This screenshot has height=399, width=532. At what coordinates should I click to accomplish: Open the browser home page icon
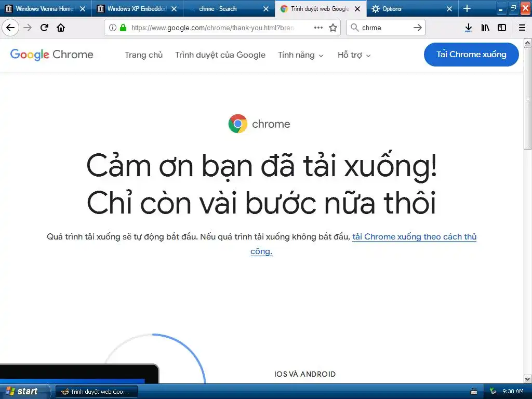(61, 28)
